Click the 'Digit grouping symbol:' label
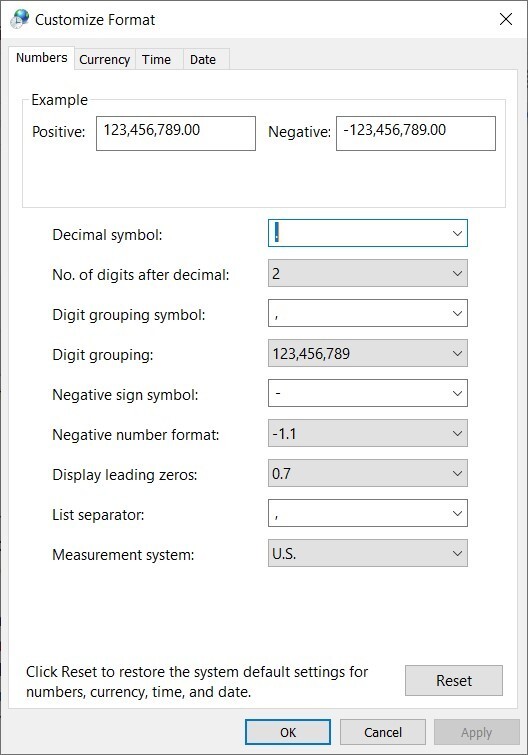 click(x=129, y=315)
